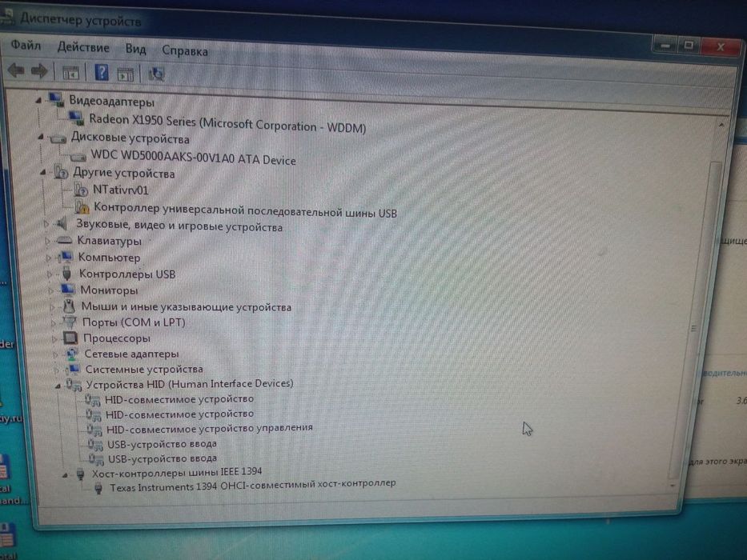
Task: Click the scan for hardware changes icon
Action: 156,74
